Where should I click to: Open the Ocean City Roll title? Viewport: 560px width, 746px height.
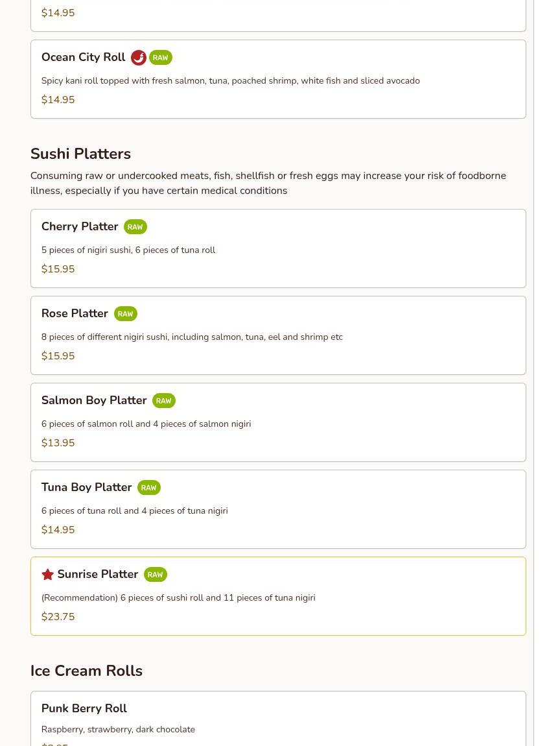[x=83, y=57]
